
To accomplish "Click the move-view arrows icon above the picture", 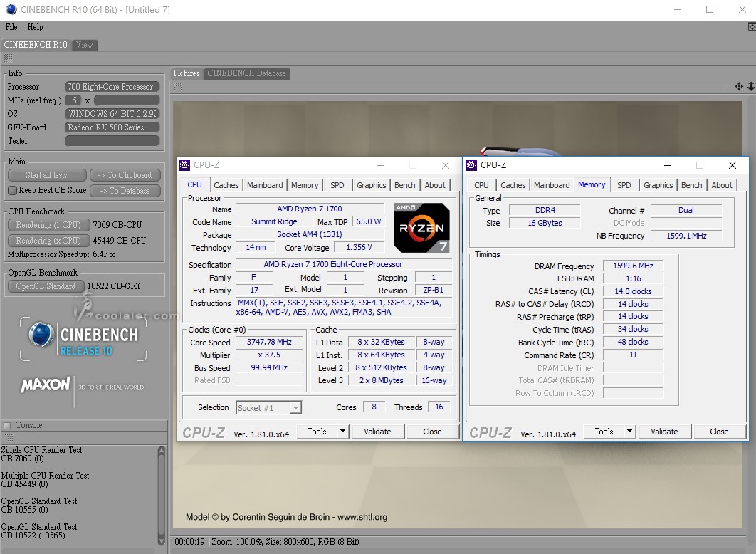I will [x=739, y=86].
